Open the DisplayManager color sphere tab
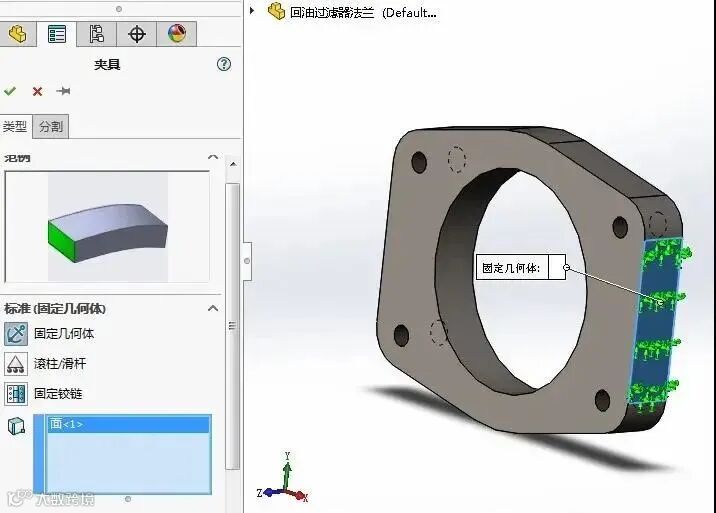This screenshot has height=513, width=716. coord(177,34)
